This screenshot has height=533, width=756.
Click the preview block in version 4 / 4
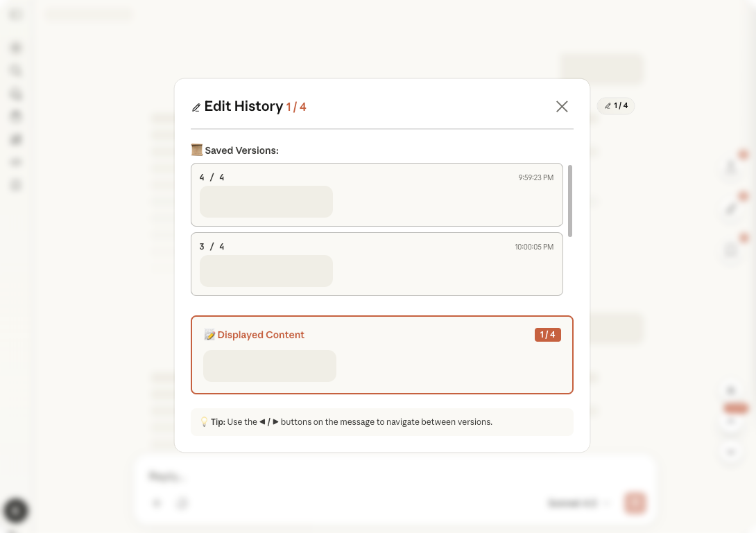coord(266,202)
